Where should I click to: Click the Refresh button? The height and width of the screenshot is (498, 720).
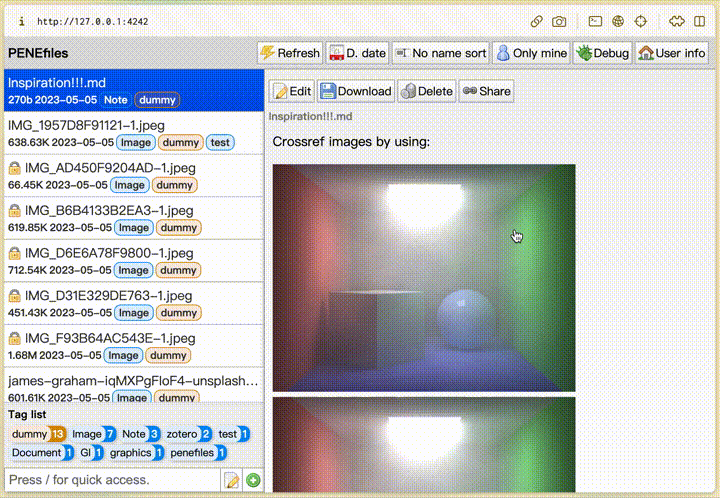(x=290, y=53)
